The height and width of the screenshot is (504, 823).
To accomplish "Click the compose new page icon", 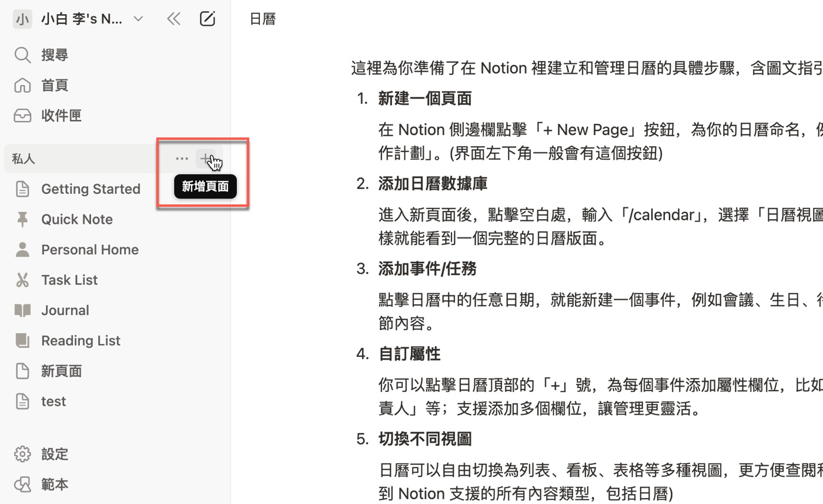I will (208, 19).
